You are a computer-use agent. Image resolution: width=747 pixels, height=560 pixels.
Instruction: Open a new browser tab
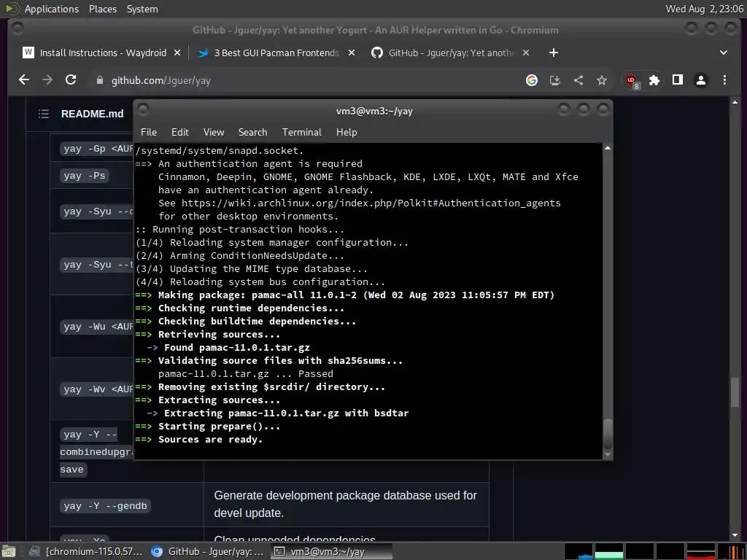pyautogui.click(x=553, y=52)
